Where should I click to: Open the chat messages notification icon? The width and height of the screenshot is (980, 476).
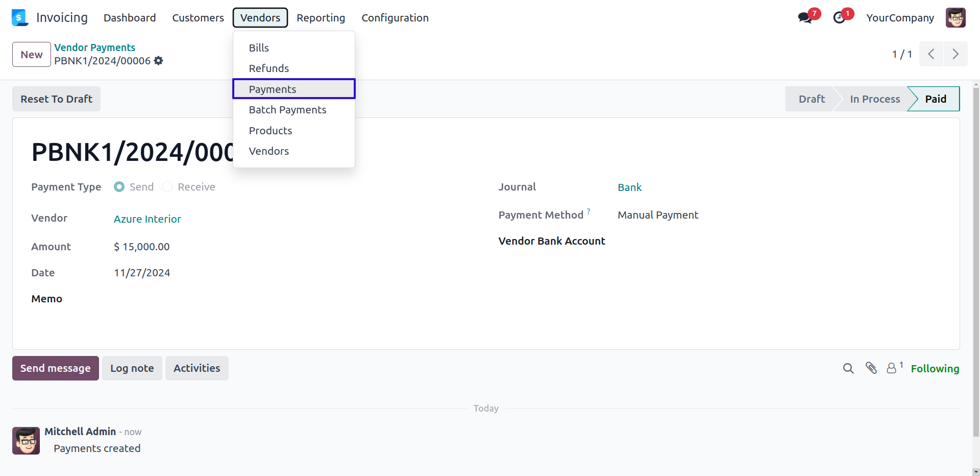(x=805, y=18)
